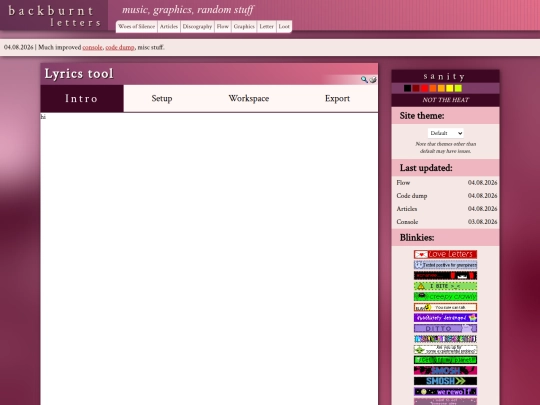Click the 'creepy crawly' blinkie
Screen dimensions: 540x405
(445, 297)
